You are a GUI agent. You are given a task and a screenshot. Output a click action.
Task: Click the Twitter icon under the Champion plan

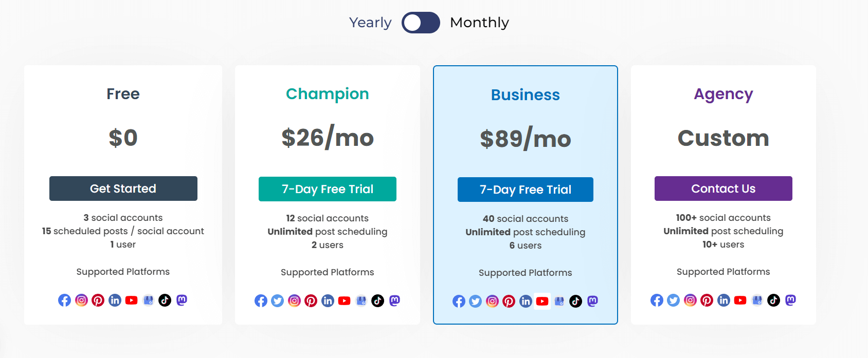pyautogui.click(x=277, y=300)
